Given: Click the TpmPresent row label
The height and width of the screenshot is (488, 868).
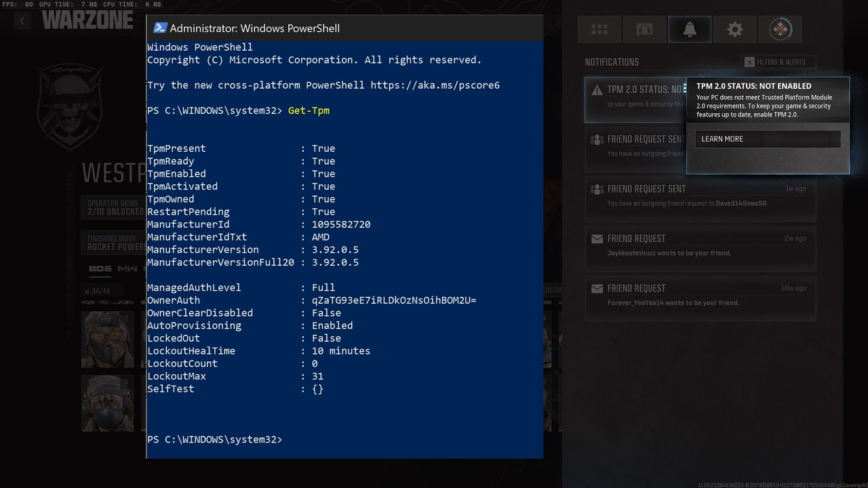Looking at the screenshot, I should [176, 148].
